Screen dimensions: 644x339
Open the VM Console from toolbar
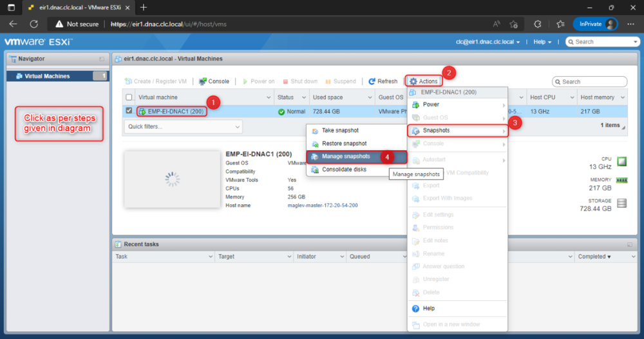tap(214, 81)
